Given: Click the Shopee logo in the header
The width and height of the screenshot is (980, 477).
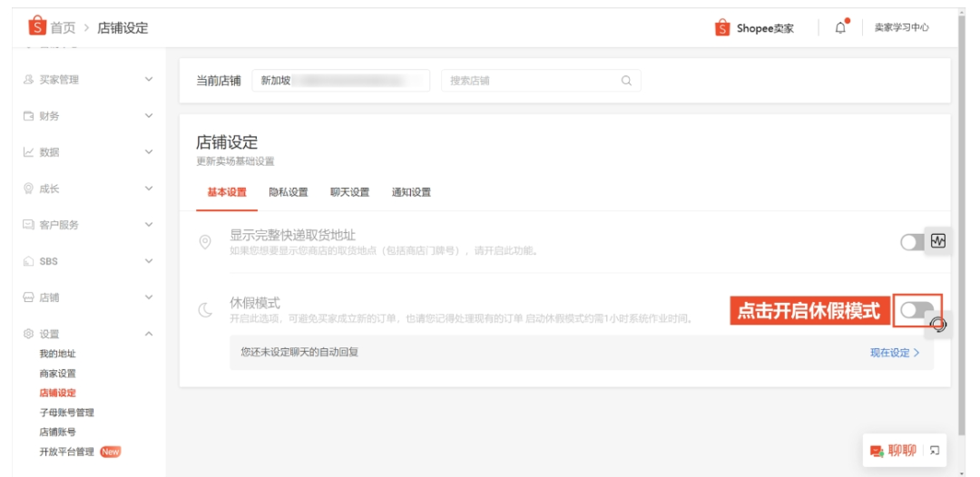Looking at the screenshot, I should (x=37, y=27).
